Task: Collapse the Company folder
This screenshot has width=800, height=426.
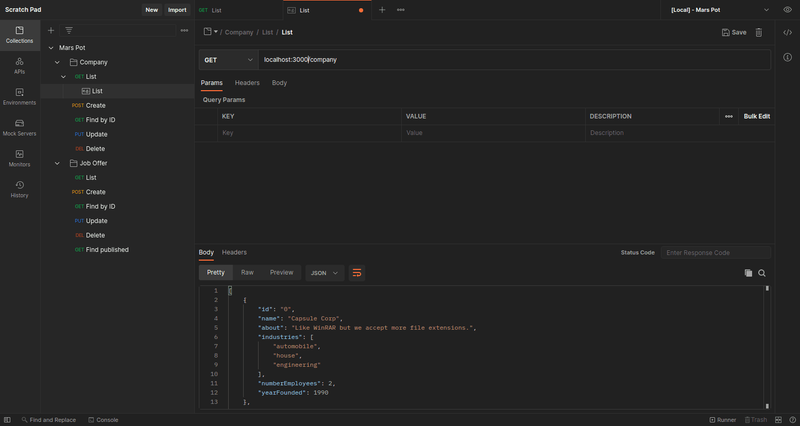Action: 57,62
